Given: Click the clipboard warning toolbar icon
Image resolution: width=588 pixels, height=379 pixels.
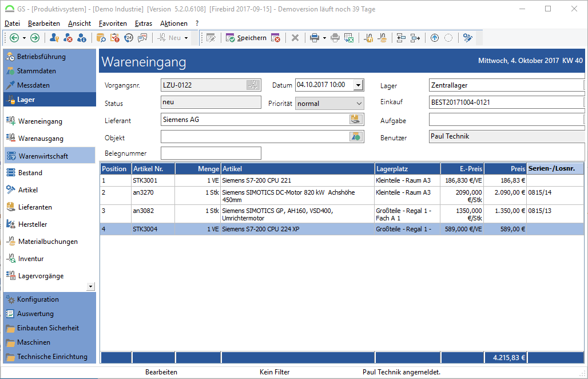Looking at the screenshot, I should pos(115,38).
